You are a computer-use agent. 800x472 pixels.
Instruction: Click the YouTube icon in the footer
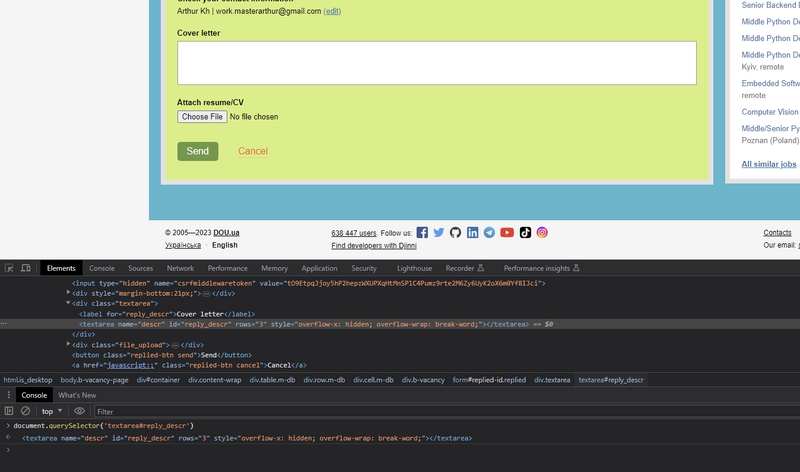point(507,232)
